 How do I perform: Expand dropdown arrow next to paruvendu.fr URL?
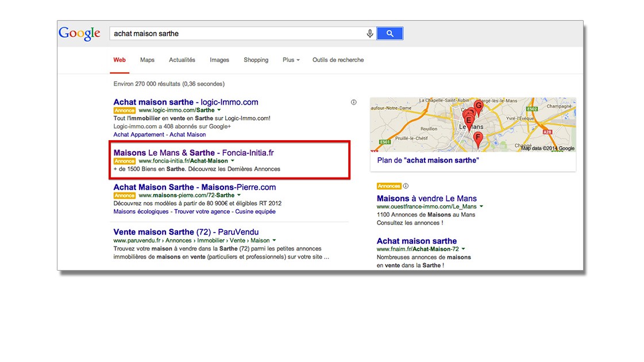pos(274,240)
